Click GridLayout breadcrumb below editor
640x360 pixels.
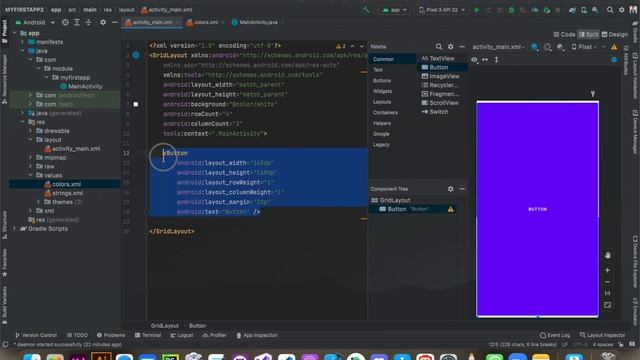click(x=164, y=326)
